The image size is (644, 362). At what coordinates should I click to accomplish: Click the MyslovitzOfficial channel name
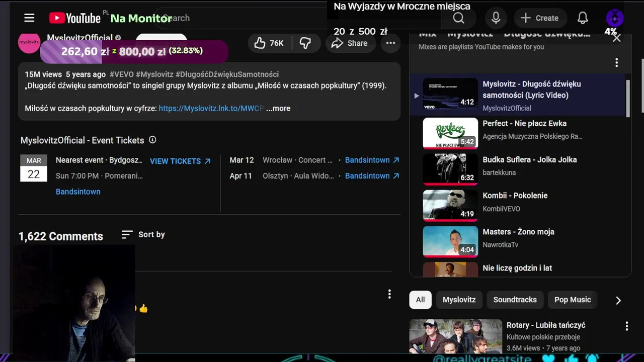click(79, 38)
